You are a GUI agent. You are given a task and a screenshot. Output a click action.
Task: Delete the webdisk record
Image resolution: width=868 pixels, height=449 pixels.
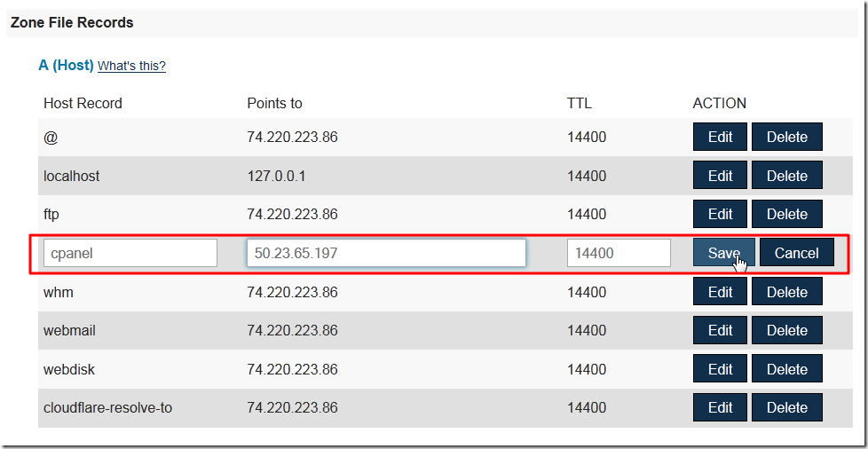coord(786,369)
